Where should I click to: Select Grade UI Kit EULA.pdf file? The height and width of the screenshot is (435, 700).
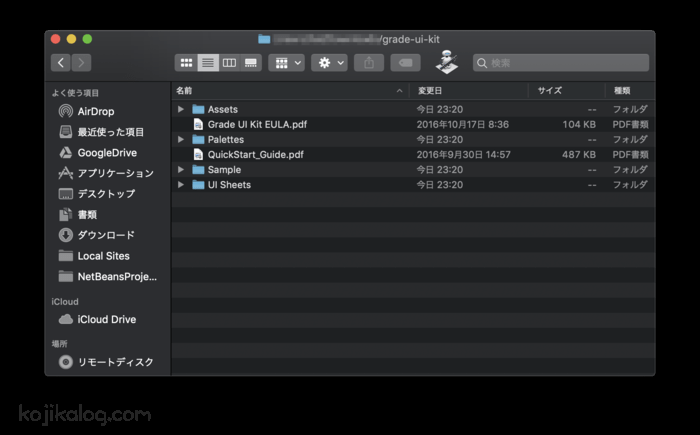(257, 125)
